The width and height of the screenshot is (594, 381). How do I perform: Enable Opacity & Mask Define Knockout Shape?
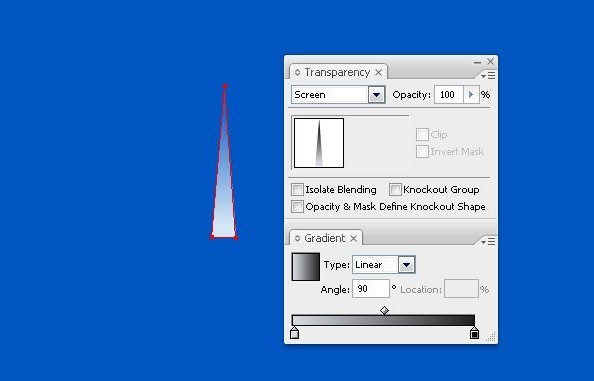(297, 206)
